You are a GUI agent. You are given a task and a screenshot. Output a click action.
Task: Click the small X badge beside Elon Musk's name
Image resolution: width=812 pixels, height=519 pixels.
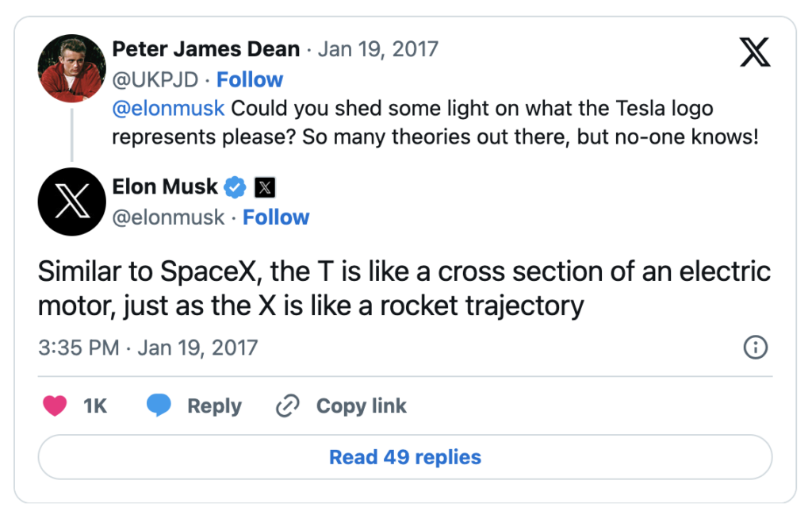click(x=263, y=187)
